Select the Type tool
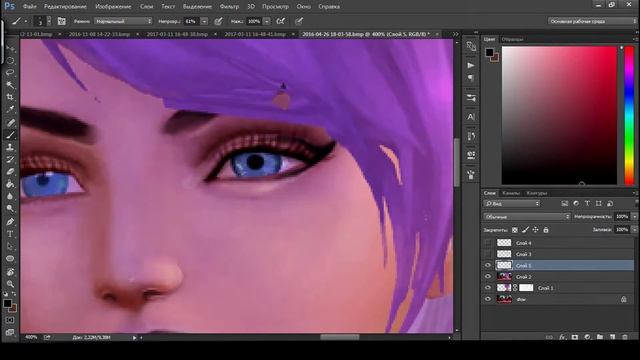 coord(10,234)
